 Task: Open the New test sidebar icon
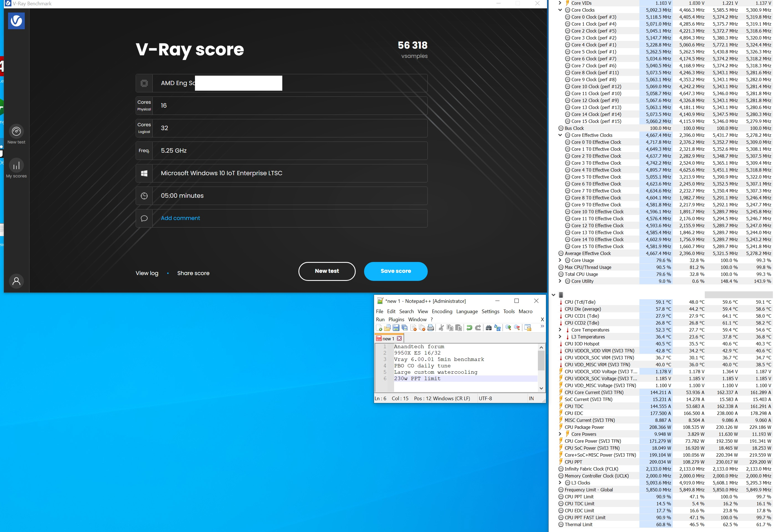pos(16,134)
